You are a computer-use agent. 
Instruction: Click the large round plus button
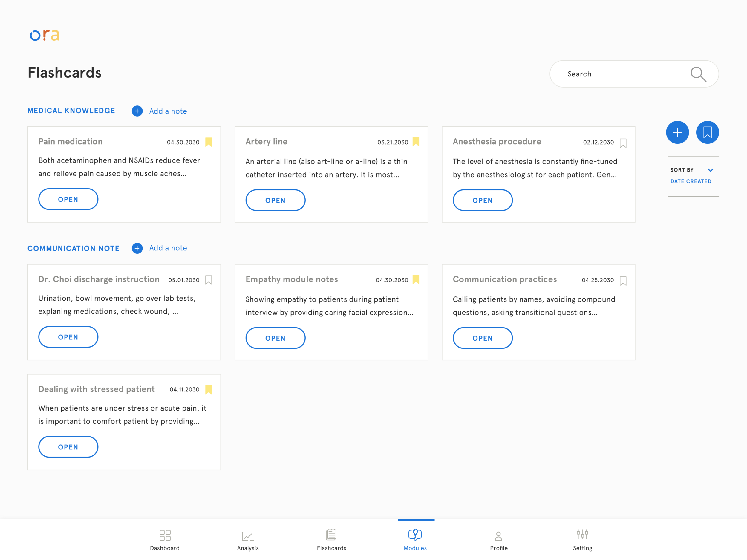[x=677, y=132]
